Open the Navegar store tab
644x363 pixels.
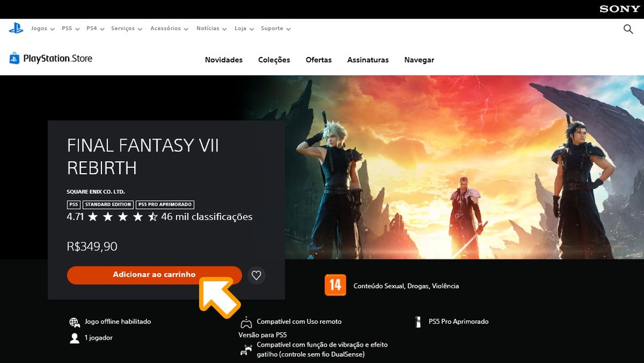point(419,60)
